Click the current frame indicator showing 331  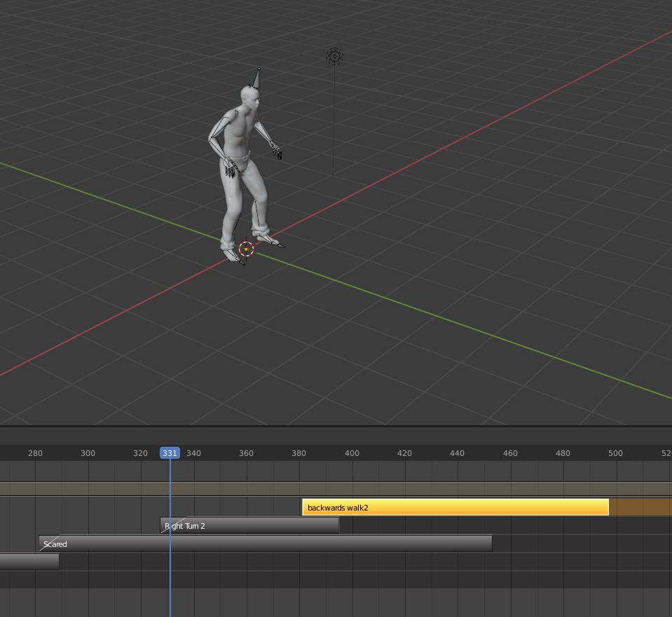170,452
